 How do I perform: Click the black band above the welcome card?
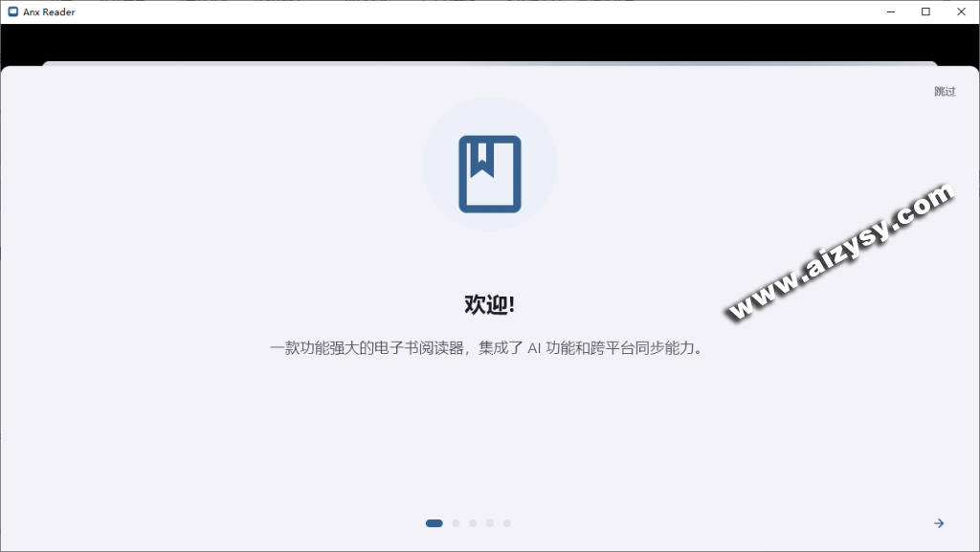[x=489, y=43]
